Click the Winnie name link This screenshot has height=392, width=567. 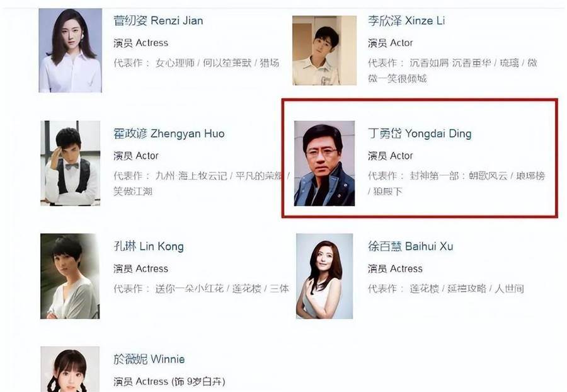coord(149,359)
